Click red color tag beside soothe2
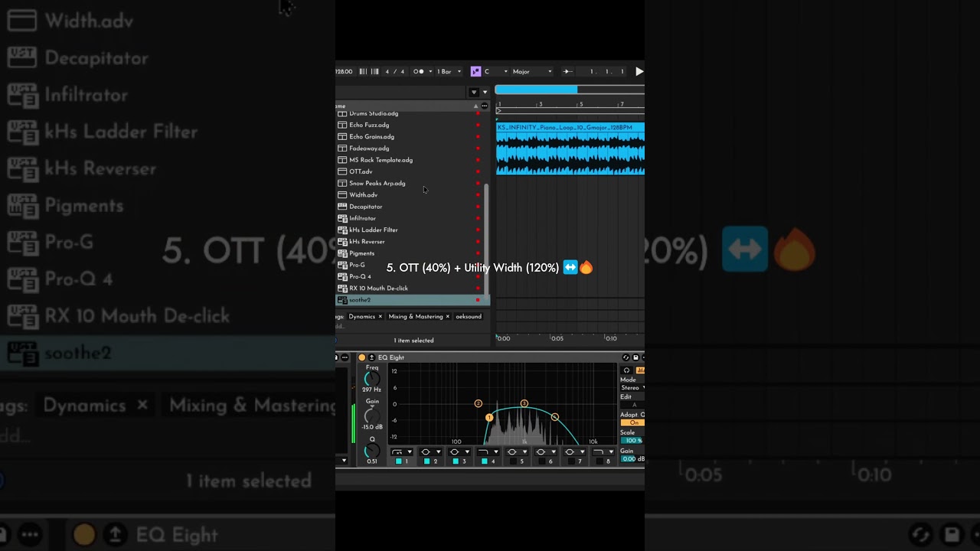 point(478,300)
